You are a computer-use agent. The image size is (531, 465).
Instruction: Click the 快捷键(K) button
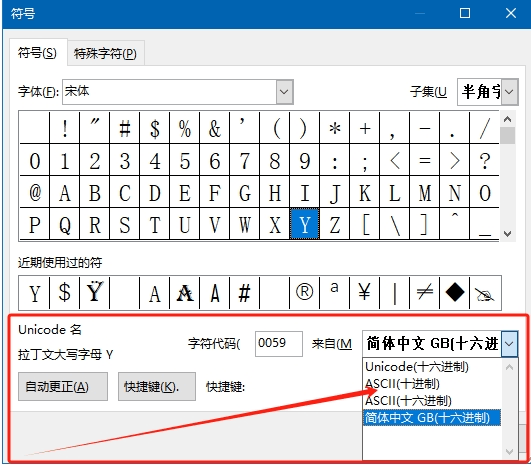point(157,387)
